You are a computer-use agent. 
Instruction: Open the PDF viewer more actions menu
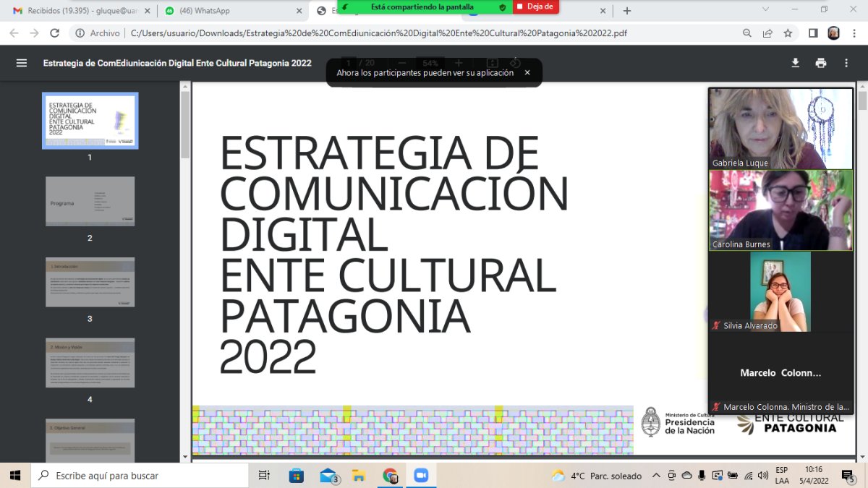click(x=846, y=63)
